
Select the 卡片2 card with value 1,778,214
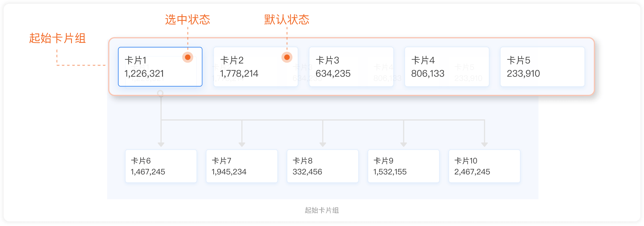click(256, 67)
